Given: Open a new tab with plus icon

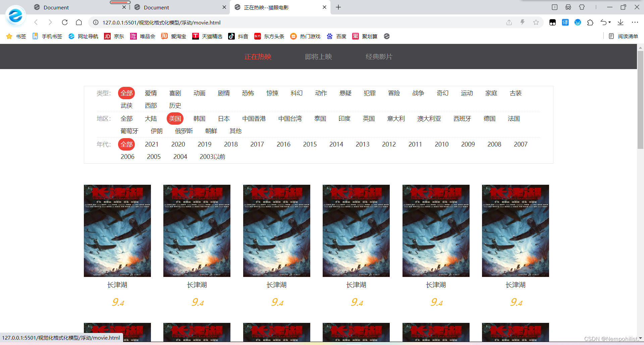Looking at the screenshot, I should click(x=338, y=7).
